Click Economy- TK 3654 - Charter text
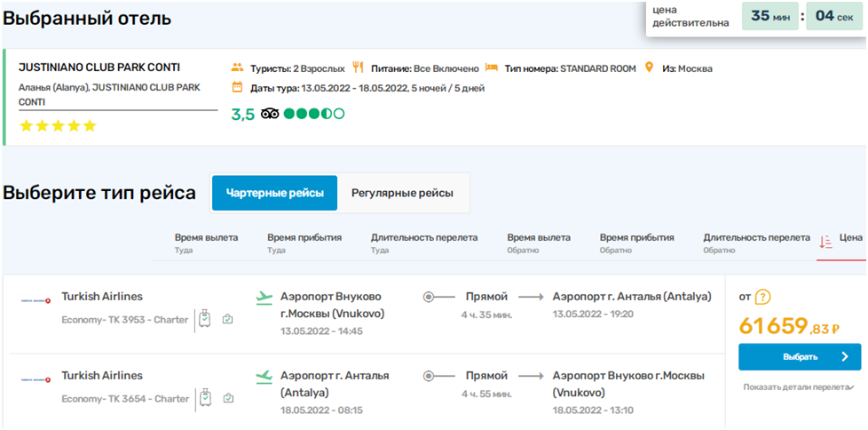 124,399
